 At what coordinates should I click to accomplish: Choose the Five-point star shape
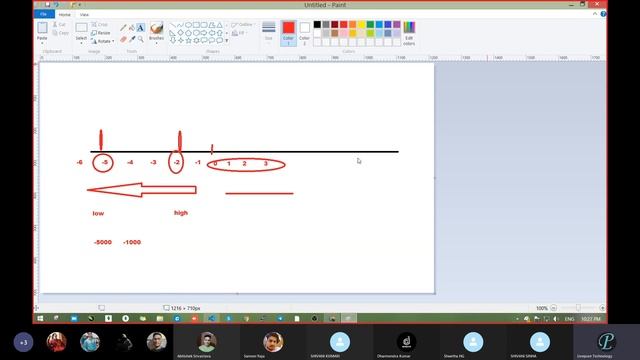pyautogui.click(x=188, y=40)
